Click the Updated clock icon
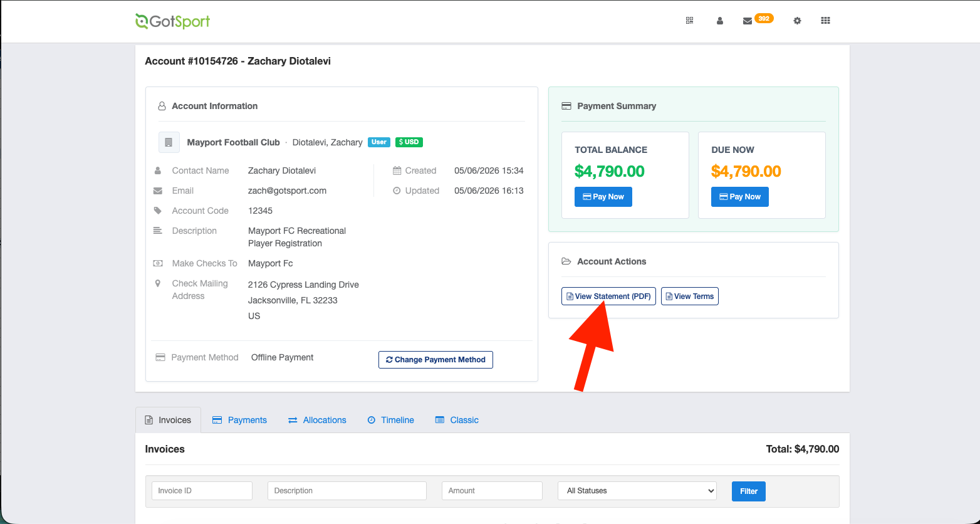The height and width of the screenshot is (524, 980). (397, 191)
